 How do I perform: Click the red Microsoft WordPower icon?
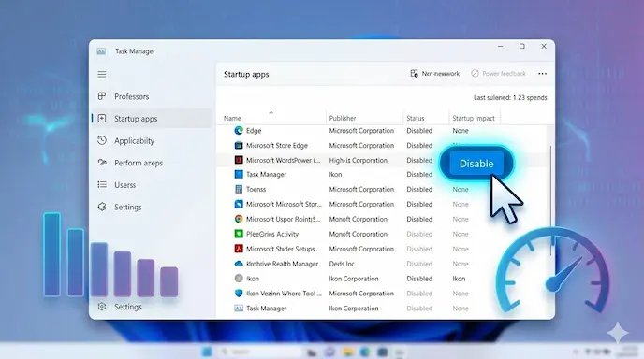tap(239, 160)
